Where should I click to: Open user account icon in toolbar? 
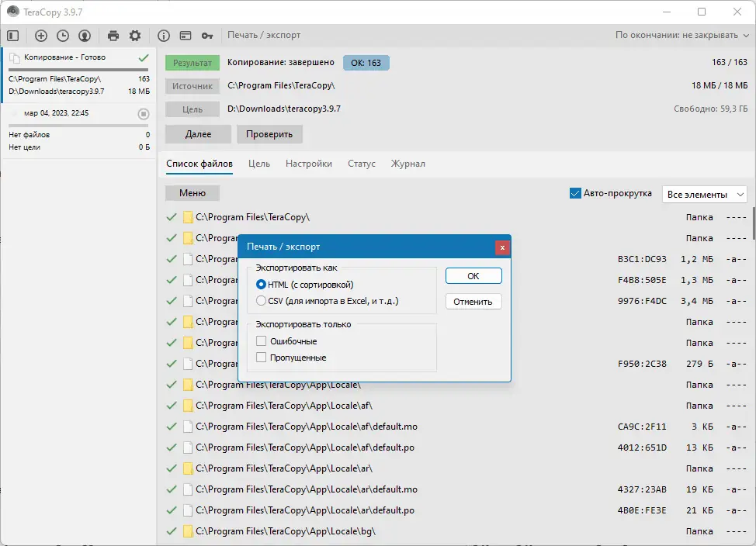pos(85,35)
